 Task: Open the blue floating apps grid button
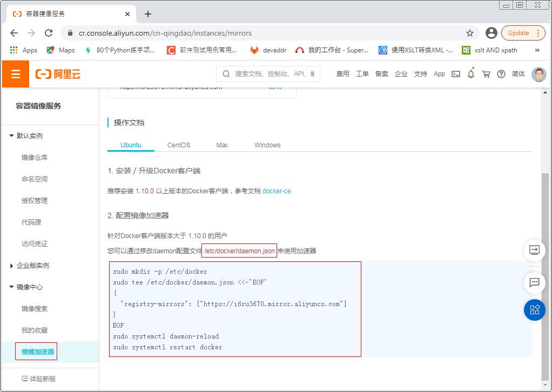point(534,310)
